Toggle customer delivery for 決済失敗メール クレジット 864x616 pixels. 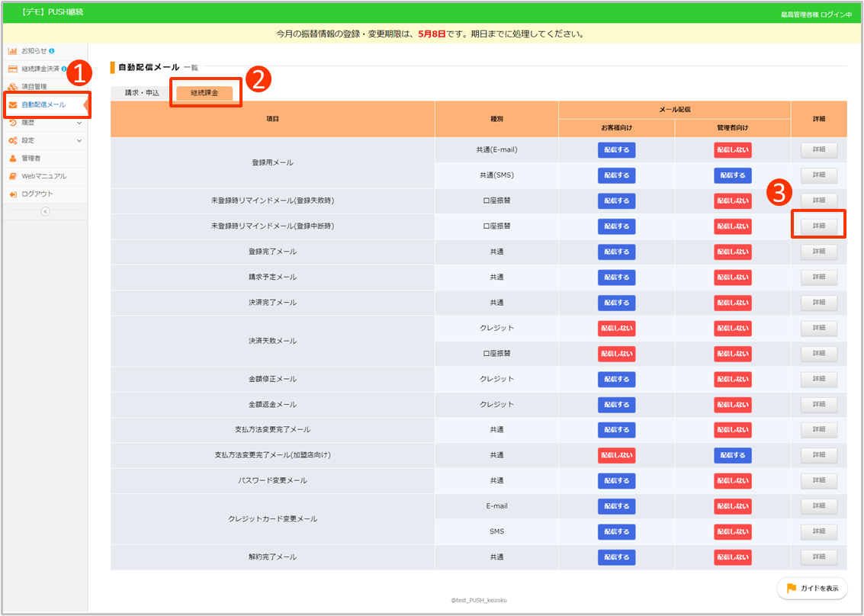pos(616,328)
